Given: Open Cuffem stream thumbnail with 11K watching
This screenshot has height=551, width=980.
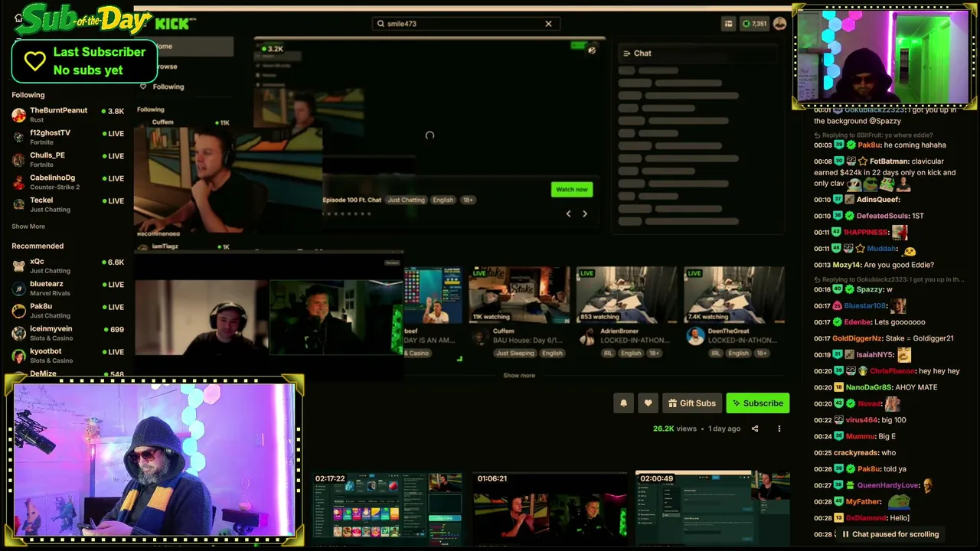Looking at the screenshot, I should tap(519, 295).
